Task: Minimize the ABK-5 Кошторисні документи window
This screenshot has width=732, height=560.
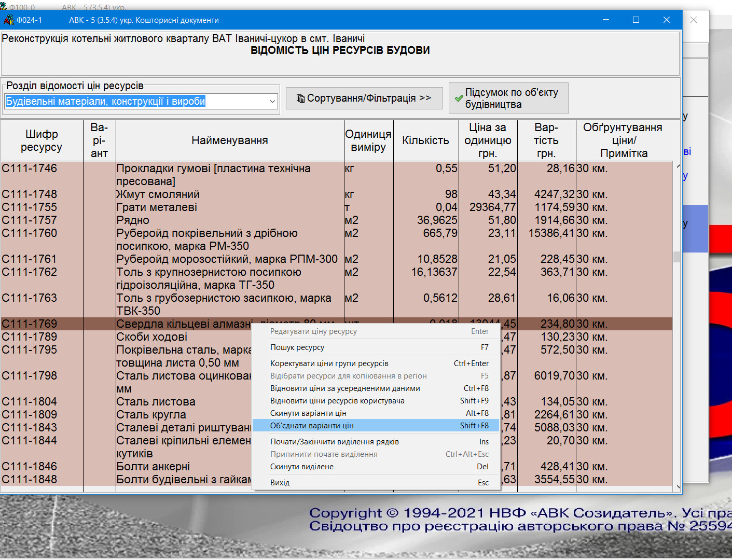Action: [606, 20]
